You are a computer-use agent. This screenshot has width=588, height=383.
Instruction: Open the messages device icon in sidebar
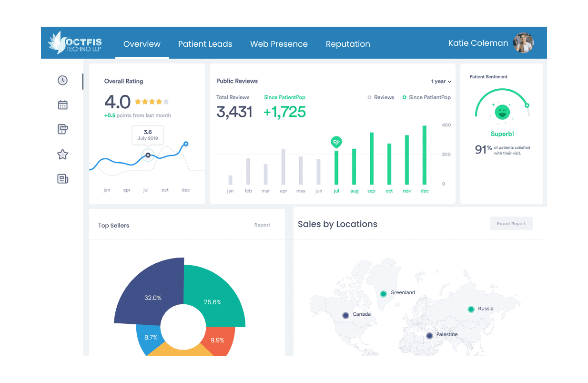[62, 129]
